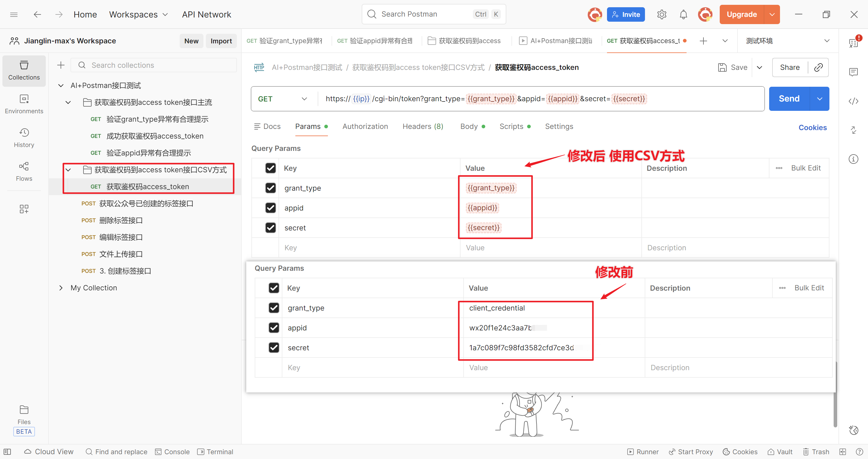Image resolution: width=868 pixels, height=459 pixels.
Task: Copy the request link via chain icon
Action: 819,67
